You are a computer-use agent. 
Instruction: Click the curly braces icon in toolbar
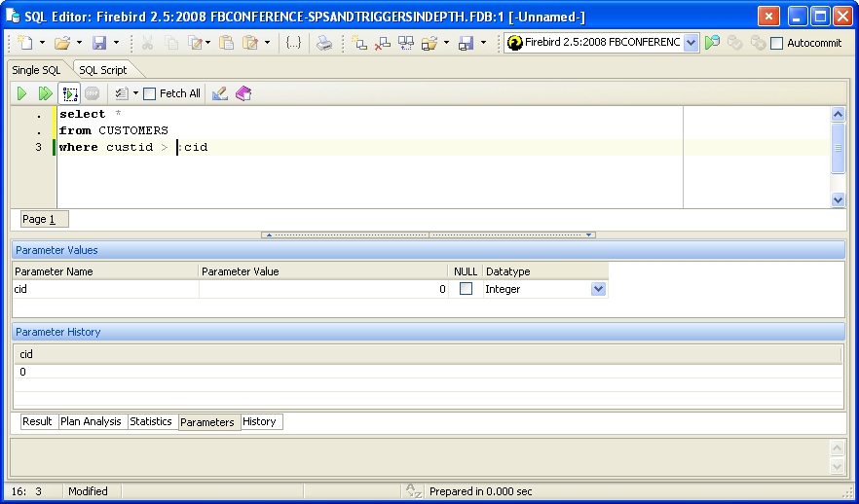(x=293, y=43)
